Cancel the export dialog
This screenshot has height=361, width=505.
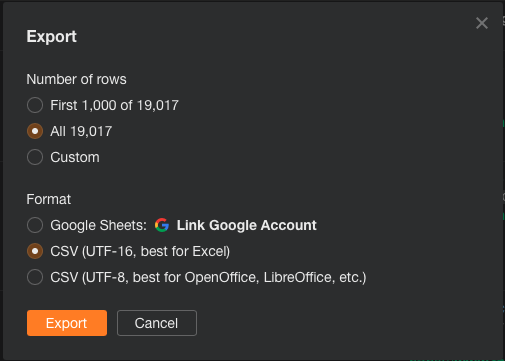(157, 323)
